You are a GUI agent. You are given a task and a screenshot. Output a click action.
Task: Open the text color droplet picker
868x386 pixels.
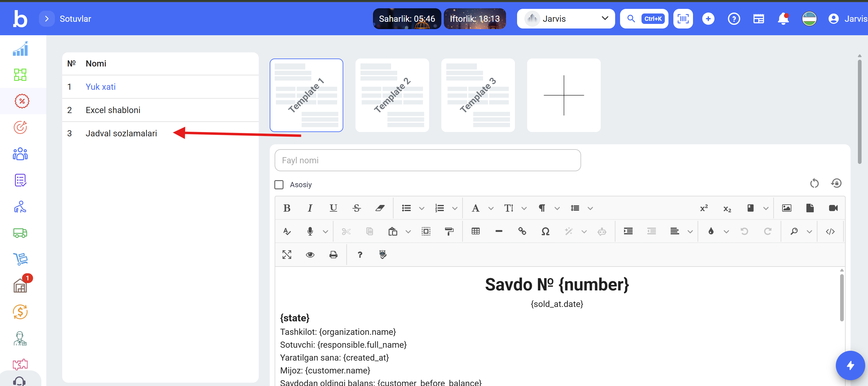pos(711,231)
